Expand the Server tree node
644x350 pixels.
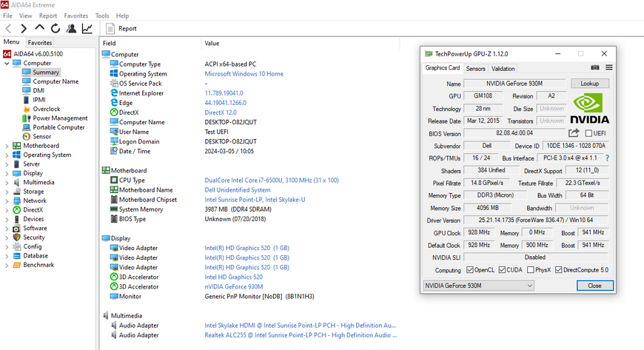[x=7, y=164]
